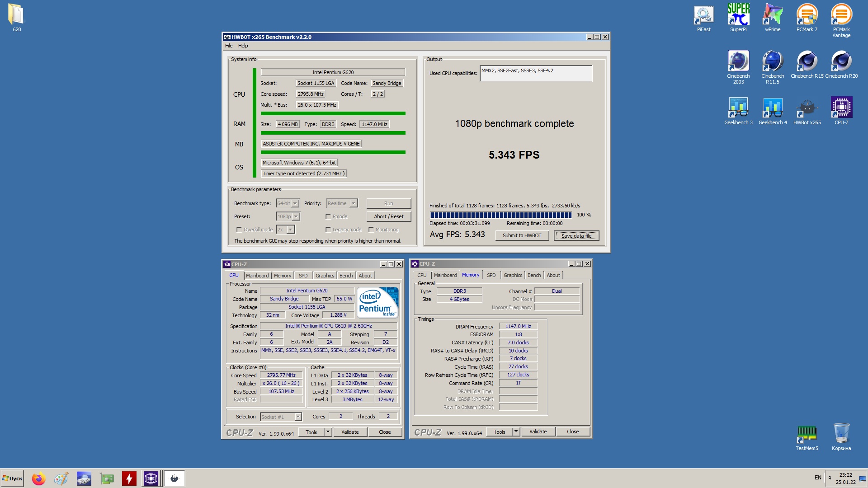Image resolution: width=868 pixels, height=488 pixels.
Task: Switch to Bench tab in left CPU-Z
Action: tap(346, 276)
